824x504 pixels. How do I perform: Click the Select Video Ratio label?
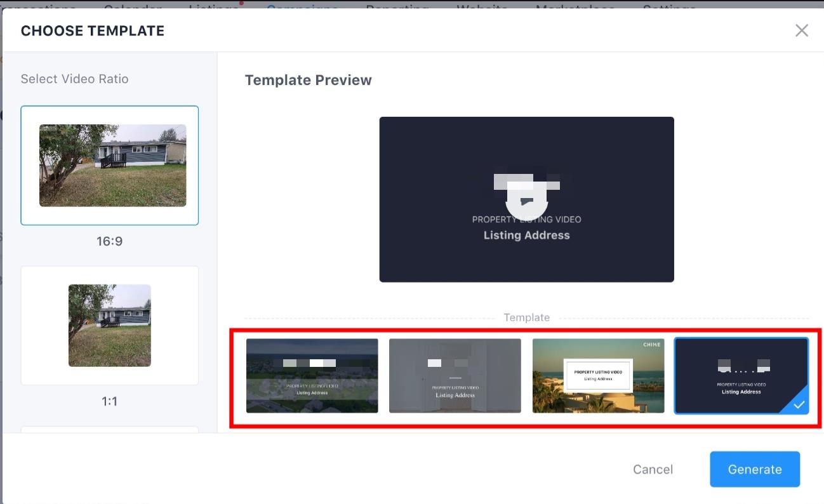click(75, 79)
